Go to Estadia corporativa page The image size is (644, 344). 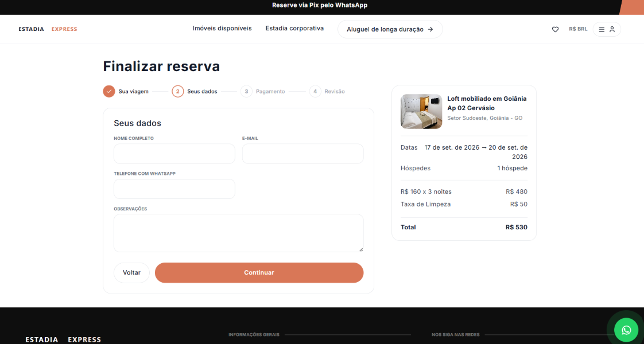(x=294, y=28)
